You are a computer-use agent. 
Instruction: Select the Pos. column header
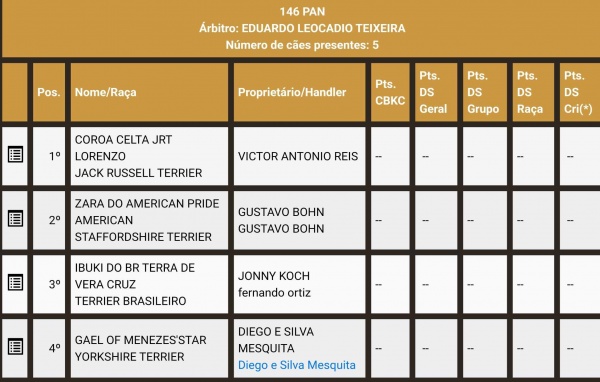point(49,92)
